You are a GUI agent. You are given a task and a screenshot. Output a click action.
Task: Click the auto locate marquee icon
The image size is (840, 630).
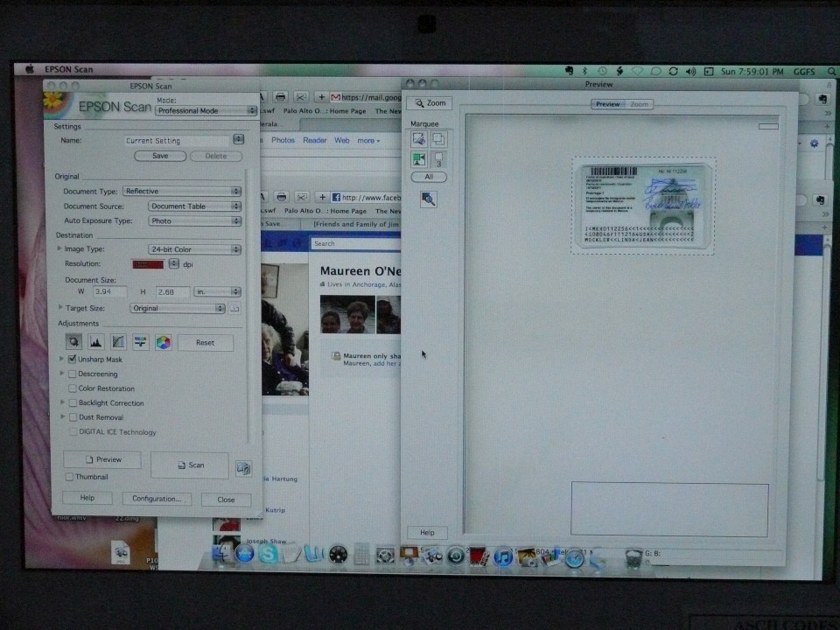pyautogui.click(x=418, y=139)
